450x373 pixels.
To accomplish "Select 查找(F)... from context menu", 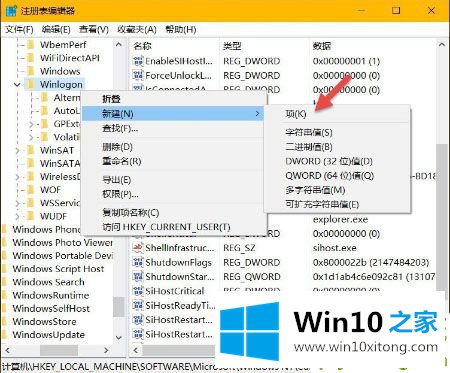I will point(120,128).
